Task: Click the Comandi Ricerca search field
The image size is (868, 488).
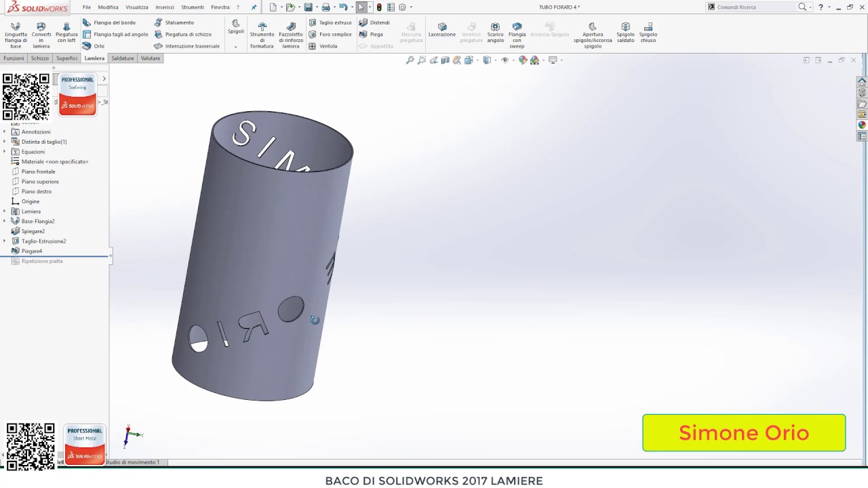Action: [755, 7]
